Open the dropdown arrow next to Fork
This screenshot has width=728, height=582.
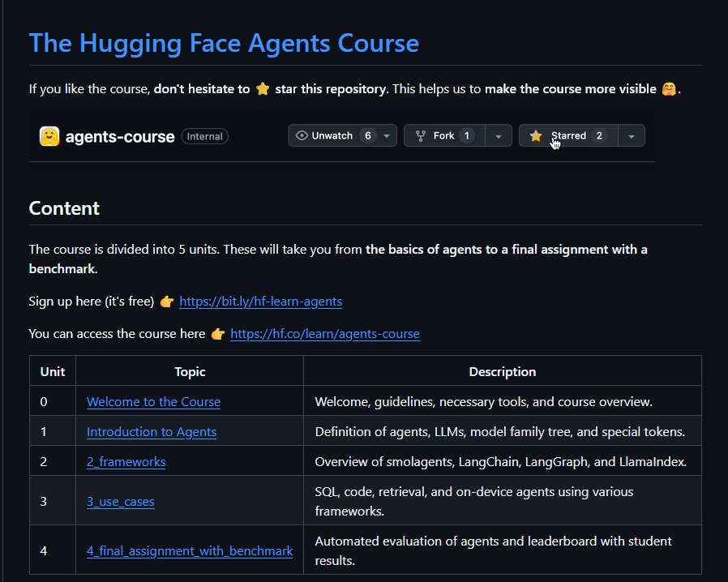[x=499, y=136]
